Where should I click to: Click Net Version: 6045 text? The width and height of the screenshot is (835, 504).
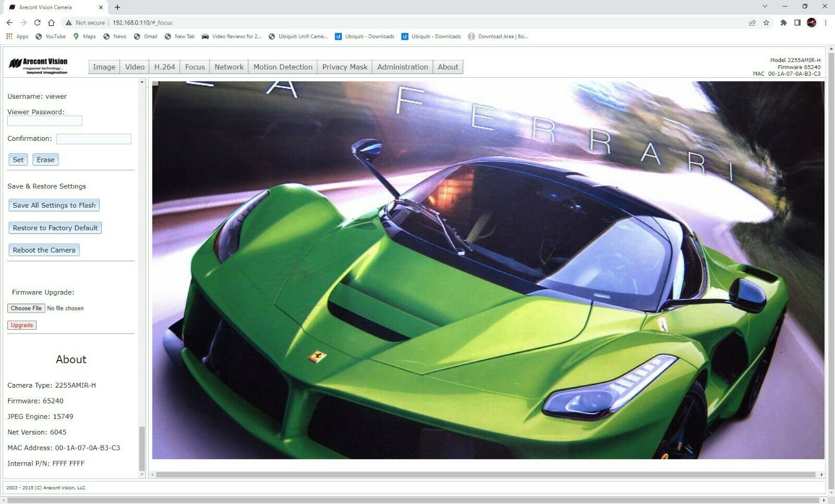(37, 432)
